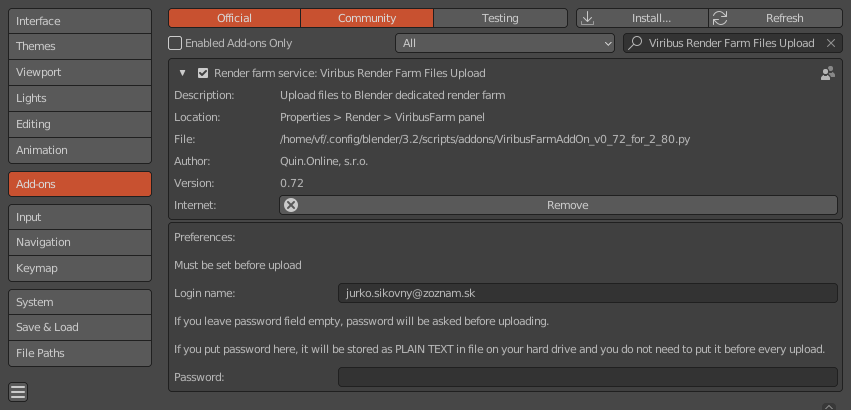Toggle the Enabled Add-ons Only checkbox
Image resolution: width=851 pixels, height=410 pixels.
176,43
